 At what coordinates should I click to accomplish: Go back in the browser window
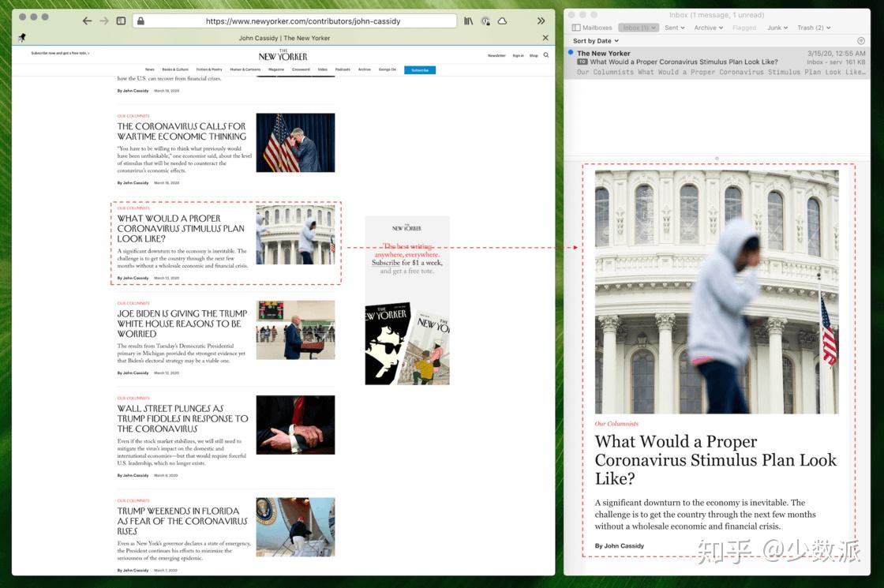pyautogui.click(x=87, y=21)
